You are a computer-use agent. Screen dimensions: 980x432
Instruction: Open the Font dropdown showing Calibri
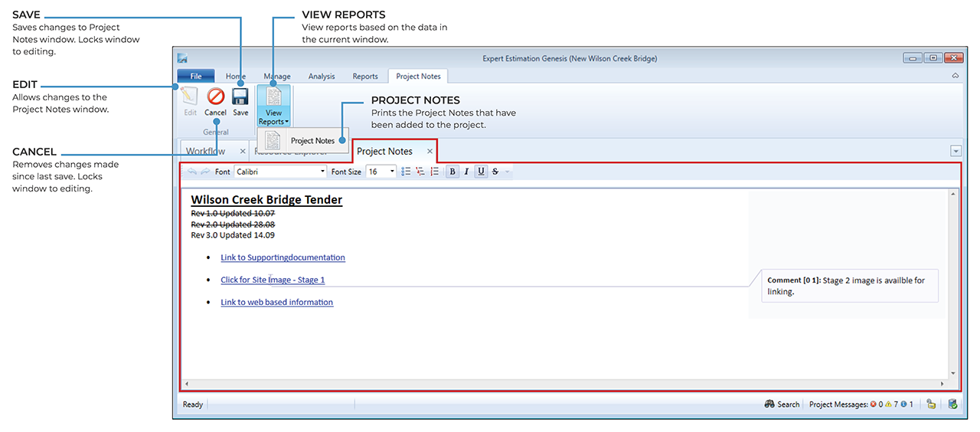click(x=322, y=172)
